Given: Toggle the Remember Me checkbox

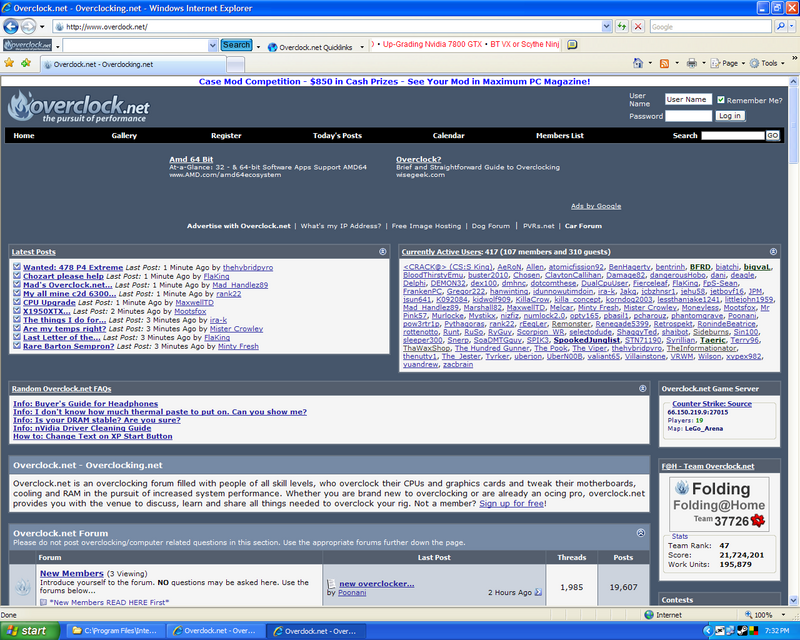Looking at the screenshot, I should (x=721, y=100).
